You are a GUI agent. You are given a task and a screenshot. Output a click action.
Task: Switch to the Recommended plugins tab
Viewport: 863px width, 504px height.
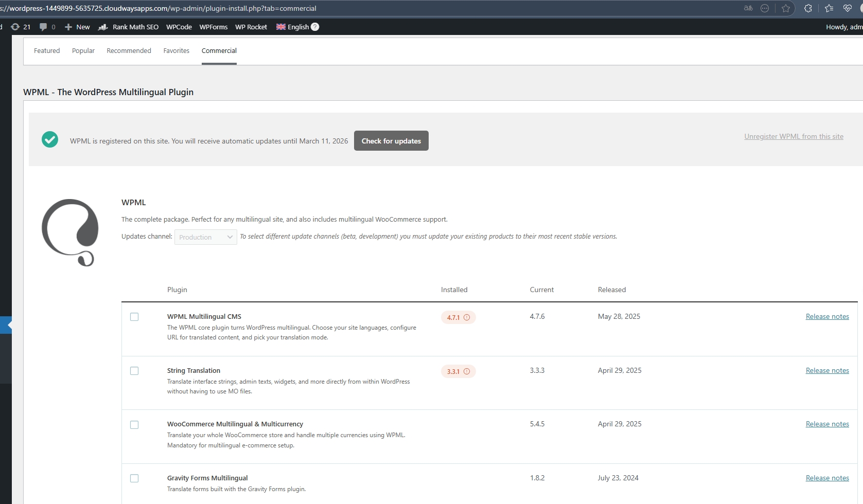click(129, 50)
